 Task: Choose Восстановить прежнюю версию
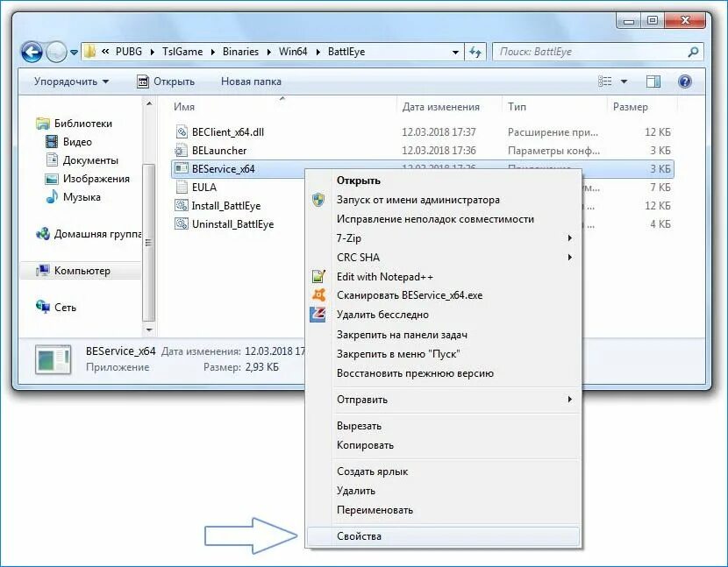[x=443, y=373]
